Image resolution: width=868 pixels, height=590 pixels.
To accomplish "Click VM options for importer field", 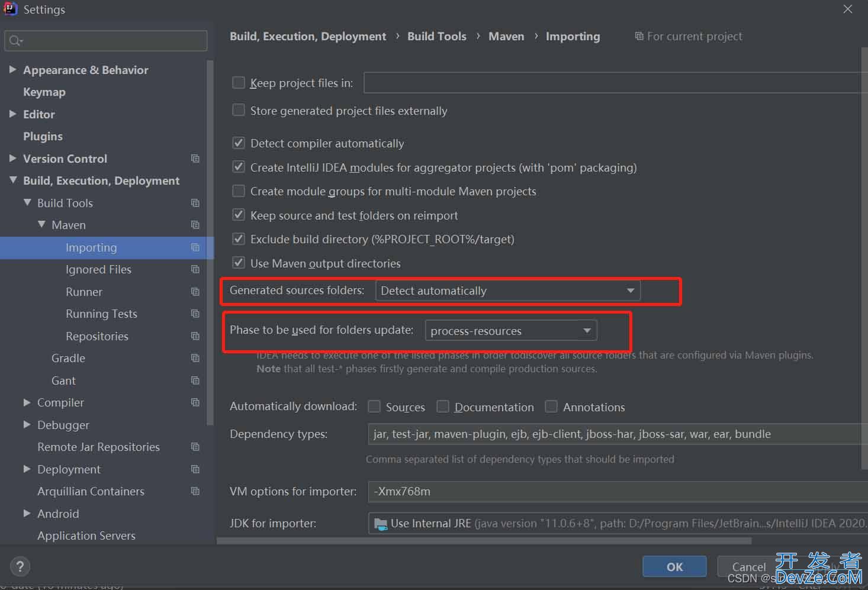I will coord(618,491).
